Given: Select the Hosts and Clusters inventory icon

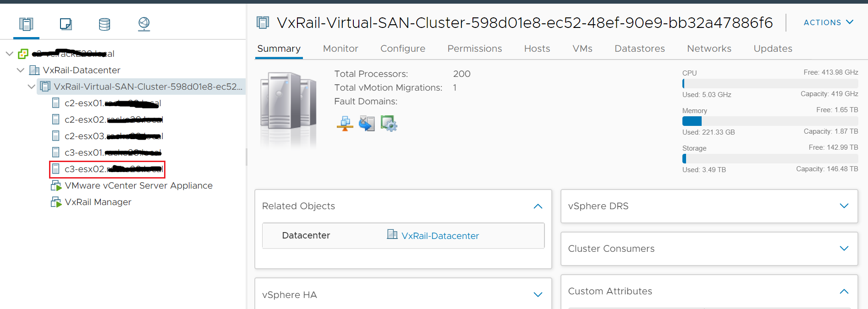Looking at the screenshot, I should 26,24.
